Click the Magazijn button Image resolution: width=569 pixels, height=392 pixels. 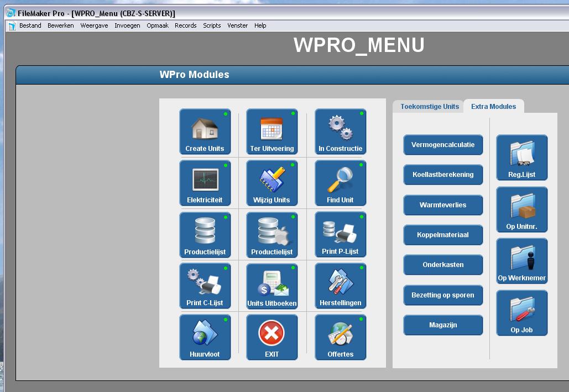click(443, 325)
